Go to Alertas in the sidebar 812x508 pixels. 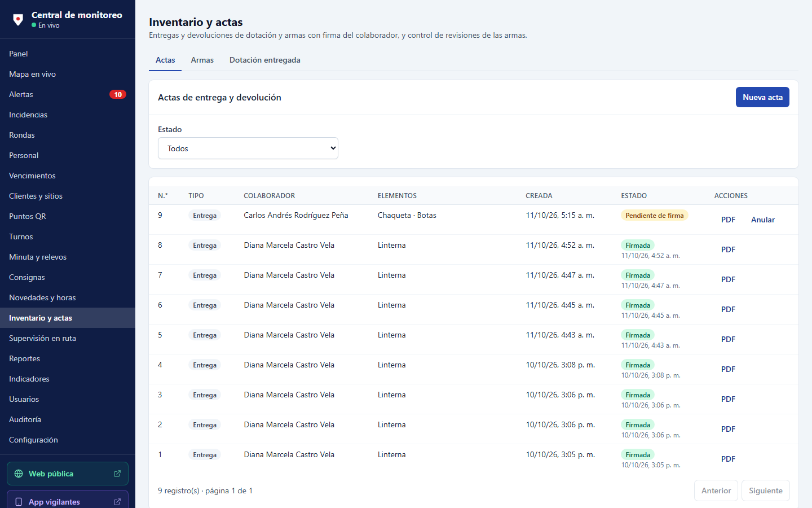pos(68,94)
